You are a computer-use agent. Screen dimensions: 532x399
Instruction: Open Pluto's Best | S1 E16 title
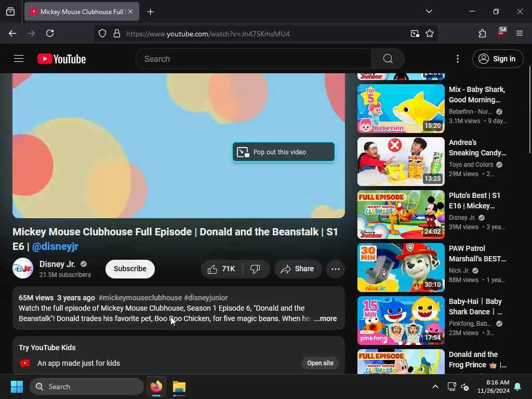pos(474,201)
